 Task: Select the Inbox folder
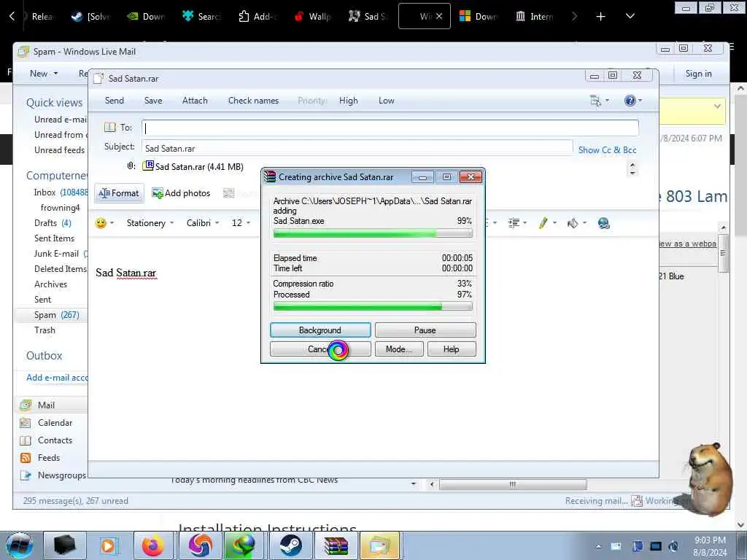(61, 192)
